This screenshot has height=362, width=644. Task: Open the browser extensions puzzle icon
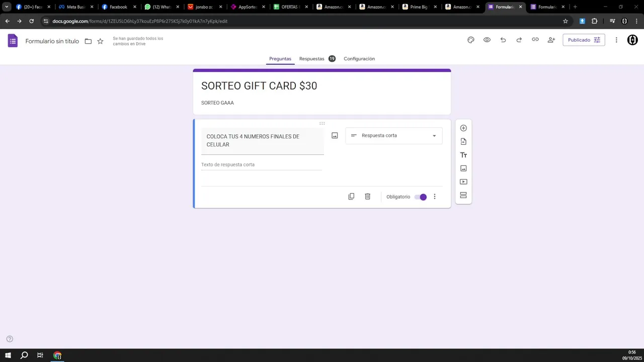coord(595,21)
